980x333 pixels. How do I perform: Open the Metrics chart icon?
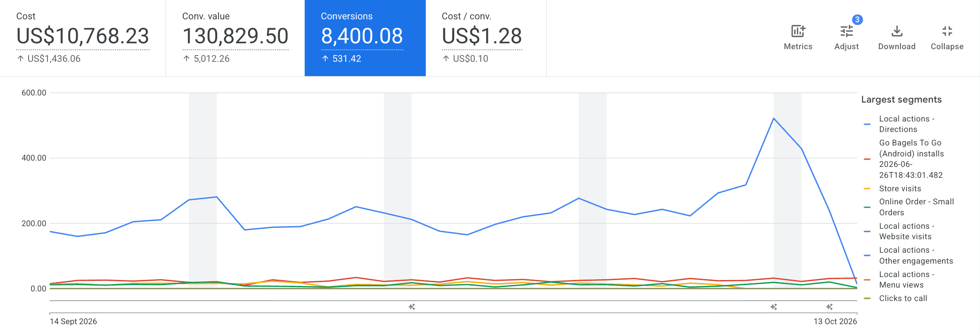click(x=798, y=32)
